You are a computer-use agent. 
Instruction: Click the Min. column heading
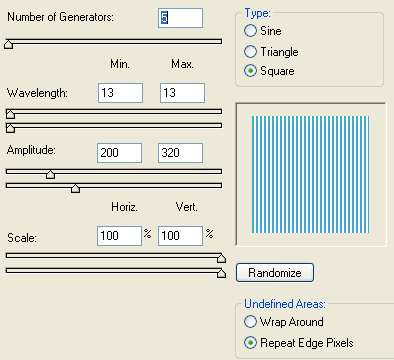[120, 64]
